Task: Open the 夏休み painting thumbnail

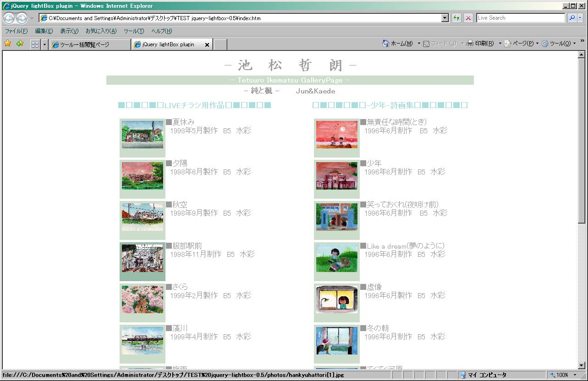Action: tap(143, 135)
